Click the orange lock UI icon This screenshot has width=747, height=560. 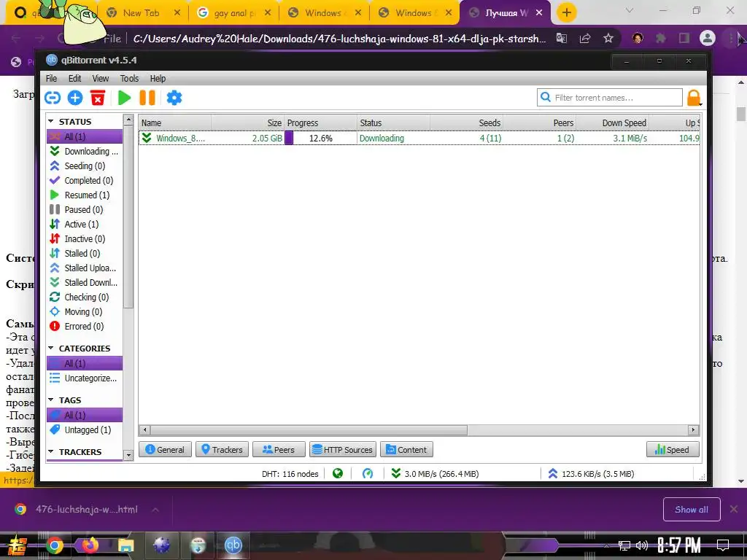pyautogui.click(x=694, y=98)
